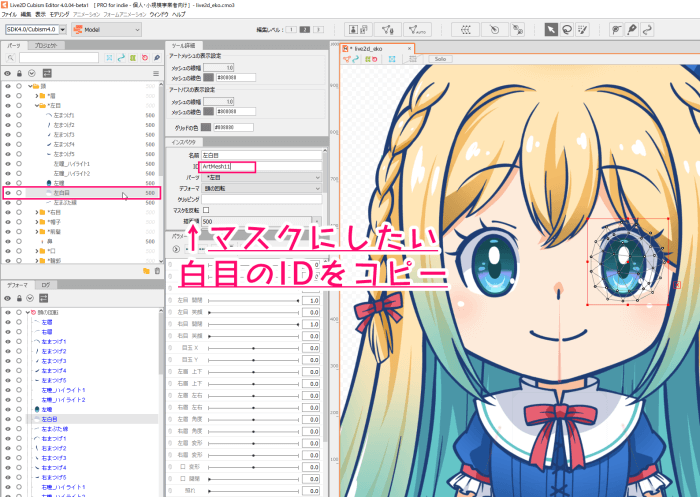Click the empty クリッピング input field
The image size is (700, 497).
coord(262,199)
